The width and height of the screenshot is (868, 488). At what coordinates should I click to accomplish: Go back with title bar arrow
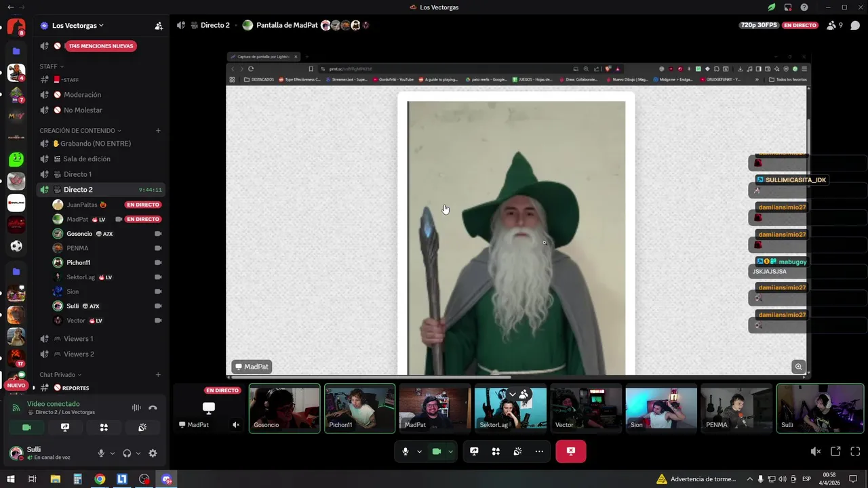(10, 7)
